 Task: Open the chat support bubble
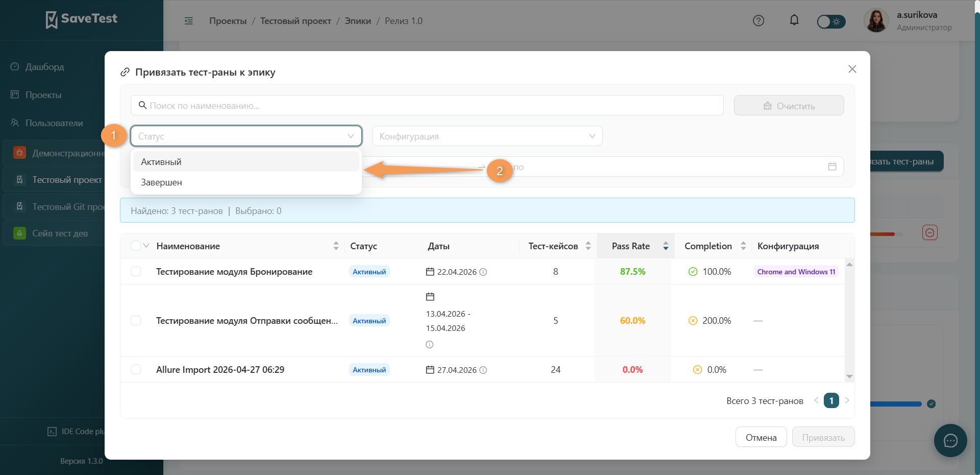950,440
